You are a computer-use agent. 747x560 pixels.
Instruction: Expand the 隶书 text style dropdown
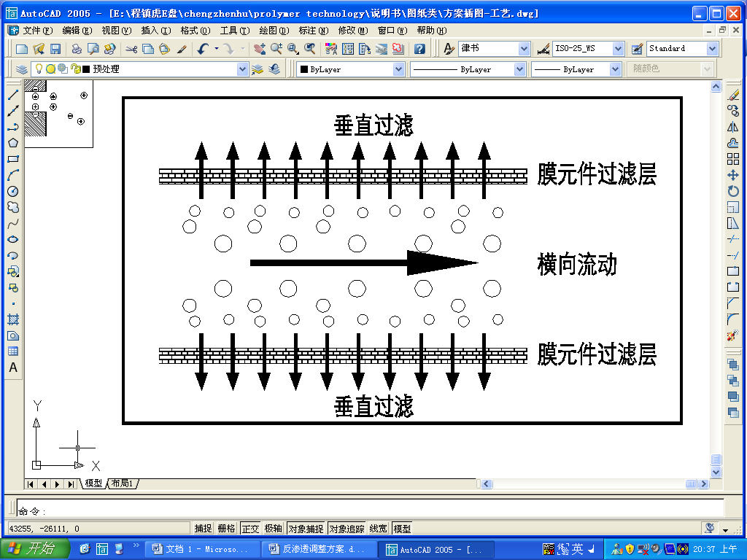point(524,49)
